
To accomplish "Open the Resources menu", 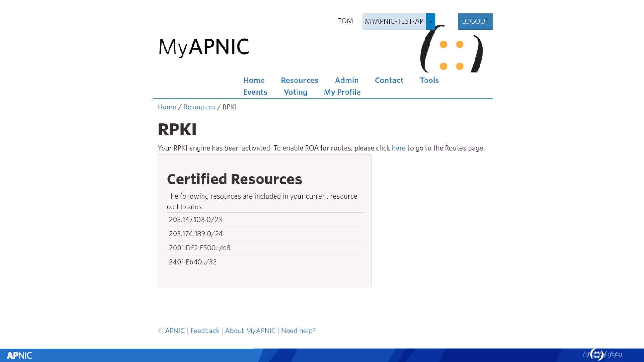I will click(x=299, y=80).
